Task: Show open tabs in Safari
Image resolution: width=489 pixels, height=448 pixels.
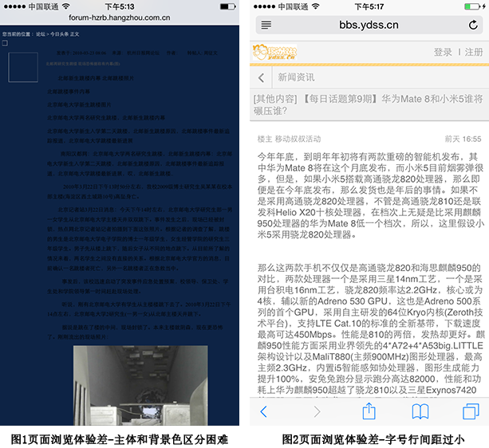Action: [471, 411]
